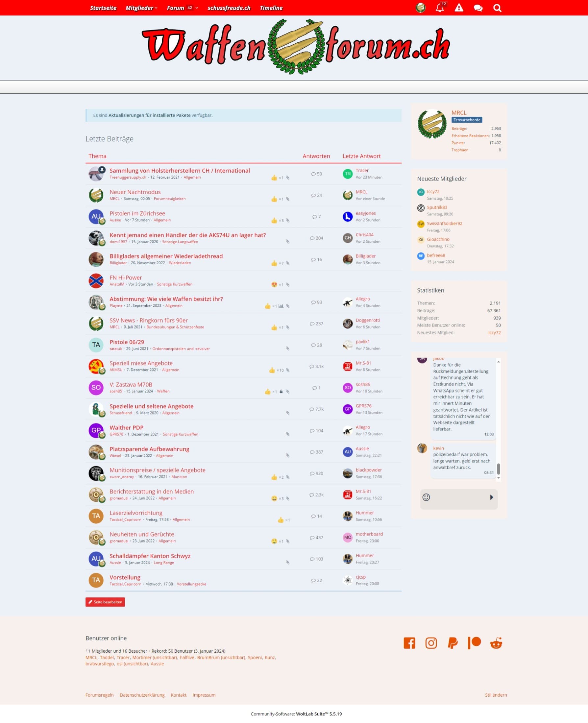Click the Seite bearbeiten button

105,602
